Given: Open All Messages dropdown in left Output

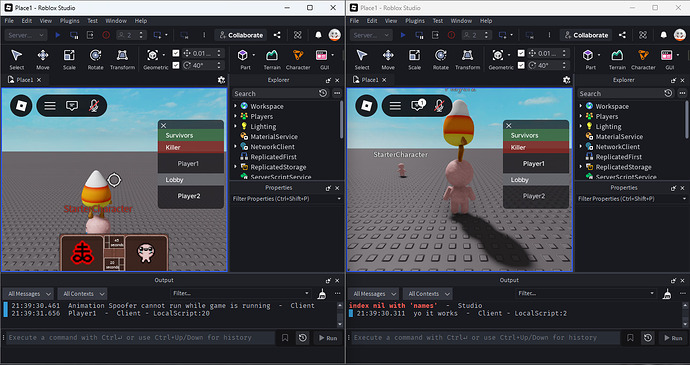Looking at the screenshot, I should click(29, 294).
